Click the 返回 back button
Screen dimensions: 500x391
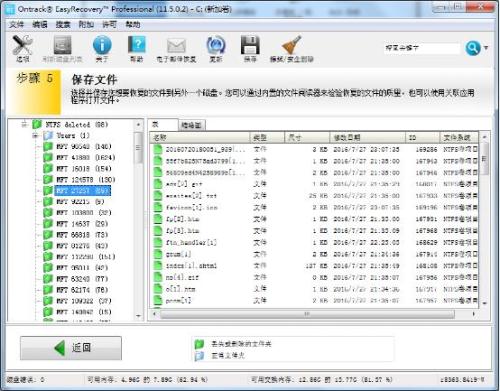[x=71, y=348]
